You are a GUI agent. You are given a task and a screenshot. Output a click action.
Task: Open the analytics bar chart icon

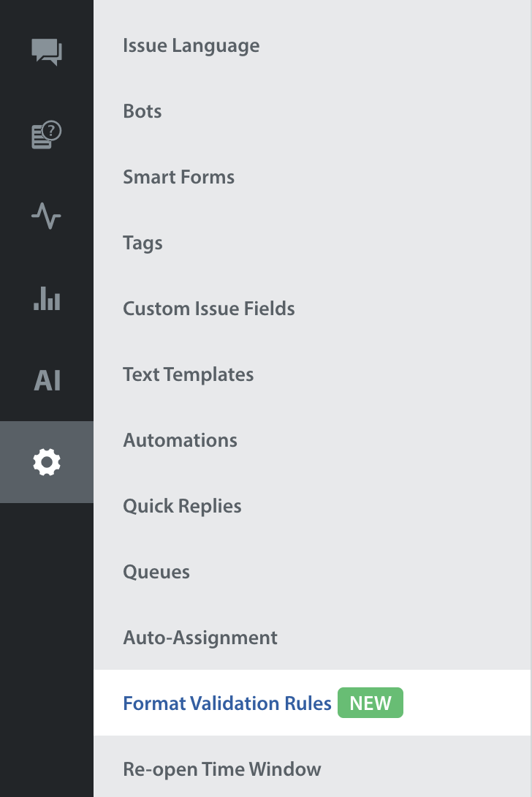tap(47, 298)
